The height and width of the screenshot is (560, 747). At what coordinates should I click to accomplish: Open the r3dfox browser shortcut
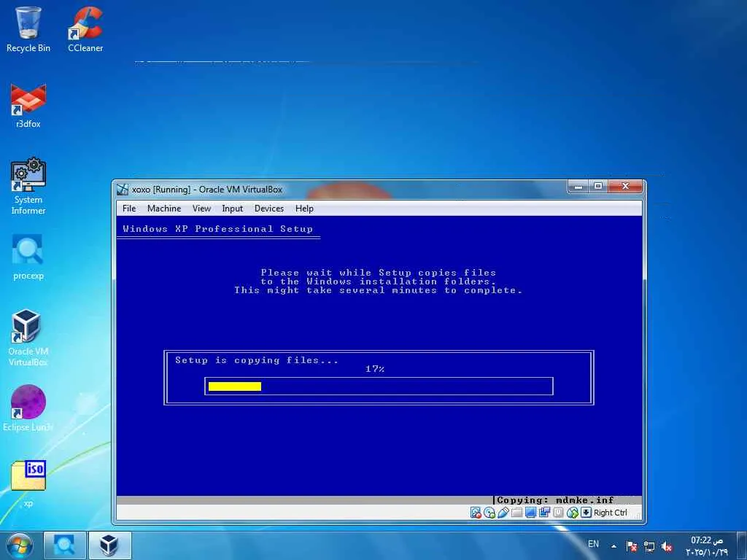[x=28, y=106]
